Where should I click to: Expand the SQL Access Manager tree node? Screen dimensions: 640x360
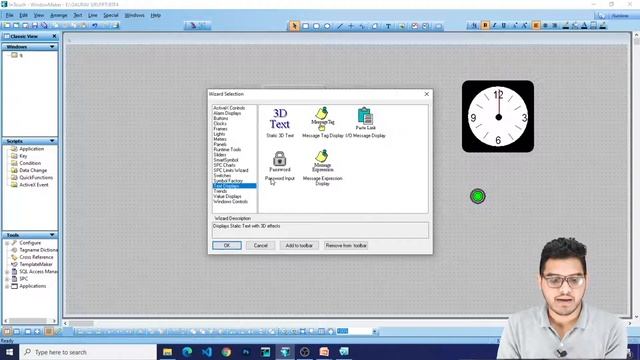[x=7, y=271]
